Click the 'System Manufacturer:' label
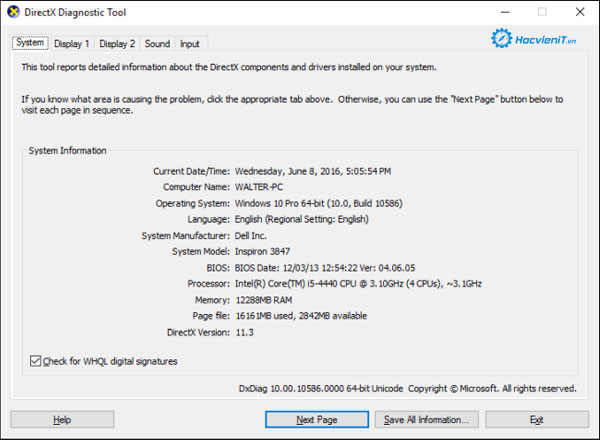Screen dimensions: 600x440 (186, 236)
